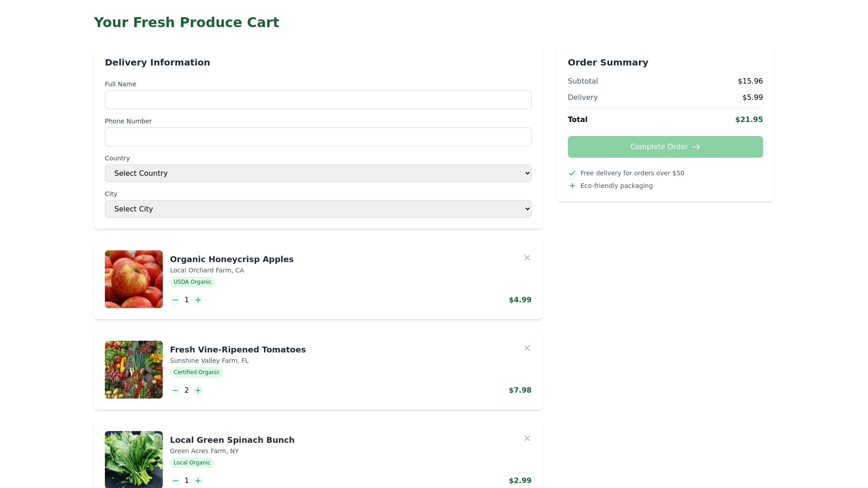The image size is (868, 488).
Task: Increase Spinach Bunch quantity with plus
Action: (198, 481)
